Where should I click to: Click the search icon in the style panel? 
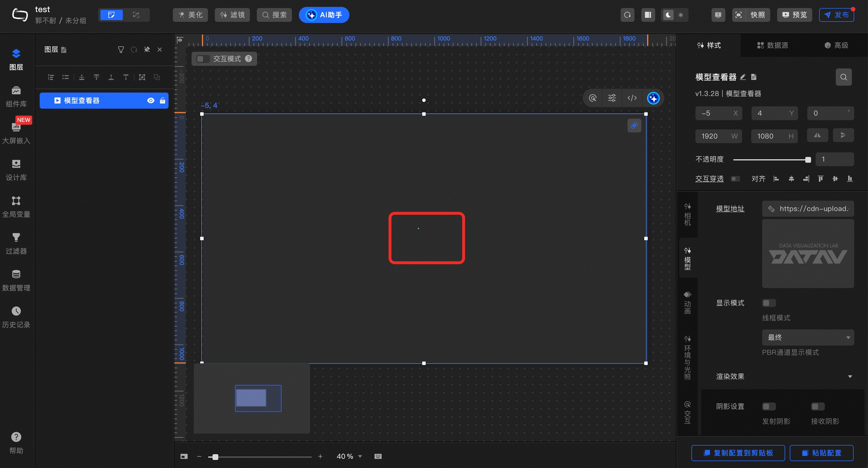click(843, 77)
